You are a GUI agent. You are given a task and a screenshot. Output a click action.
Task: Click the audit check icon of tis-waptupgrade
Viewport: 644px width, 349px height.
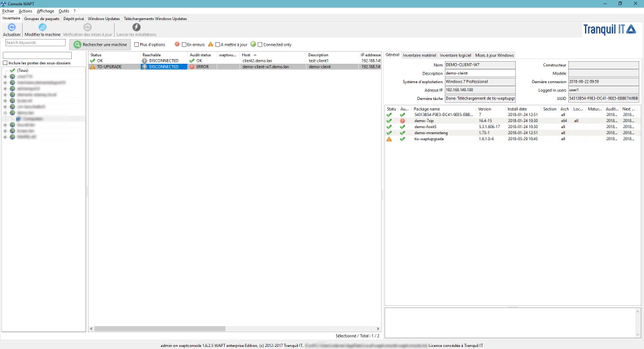pyautogui.click(x=402, y=139)
